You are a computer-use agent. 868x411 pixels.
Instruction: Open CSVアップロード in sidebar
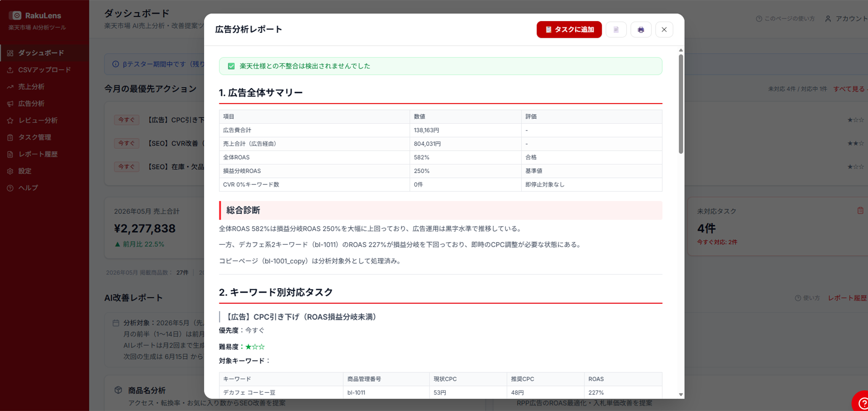click(44, 70)
